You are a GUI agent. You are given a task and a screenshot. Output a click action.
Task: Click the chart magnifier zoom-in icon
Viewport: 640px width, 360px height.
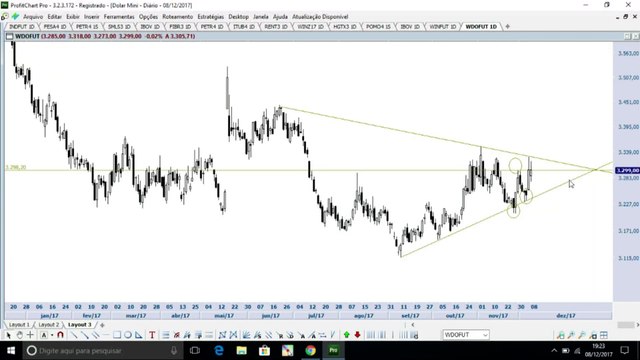[571, 335]
